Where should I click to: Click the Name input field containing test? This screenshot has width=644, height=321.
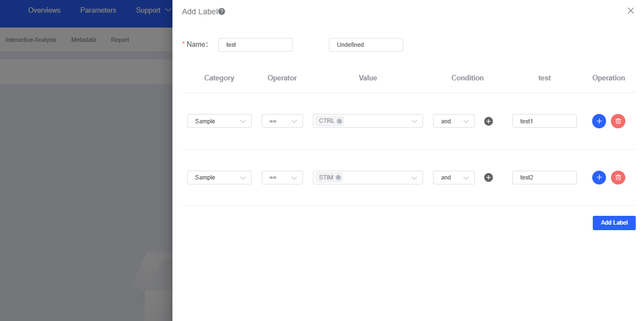(x=255, y=45)
